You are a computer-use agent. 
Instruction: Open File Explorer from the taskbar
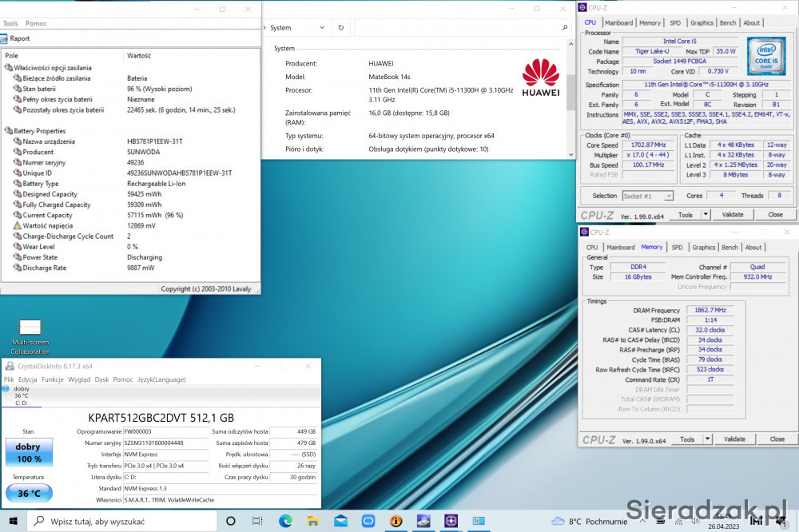coord(313,521)
